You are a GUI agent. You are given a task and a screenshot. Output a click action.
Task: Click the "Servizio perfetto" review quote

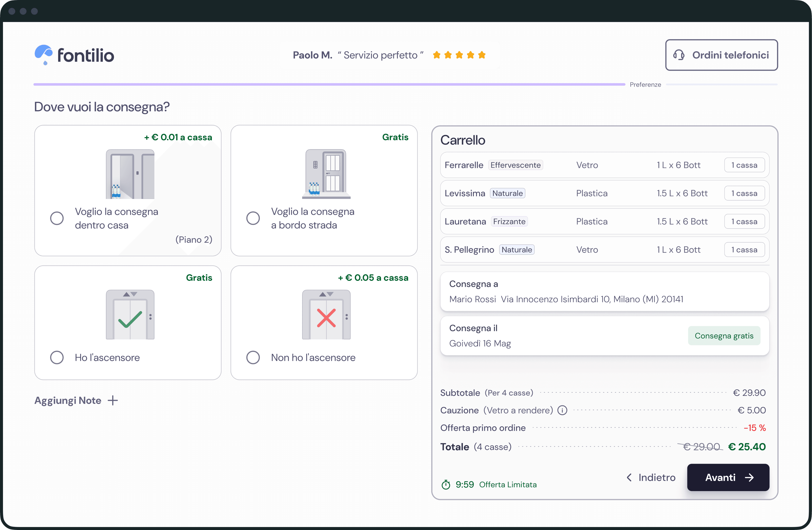(381, 55)
